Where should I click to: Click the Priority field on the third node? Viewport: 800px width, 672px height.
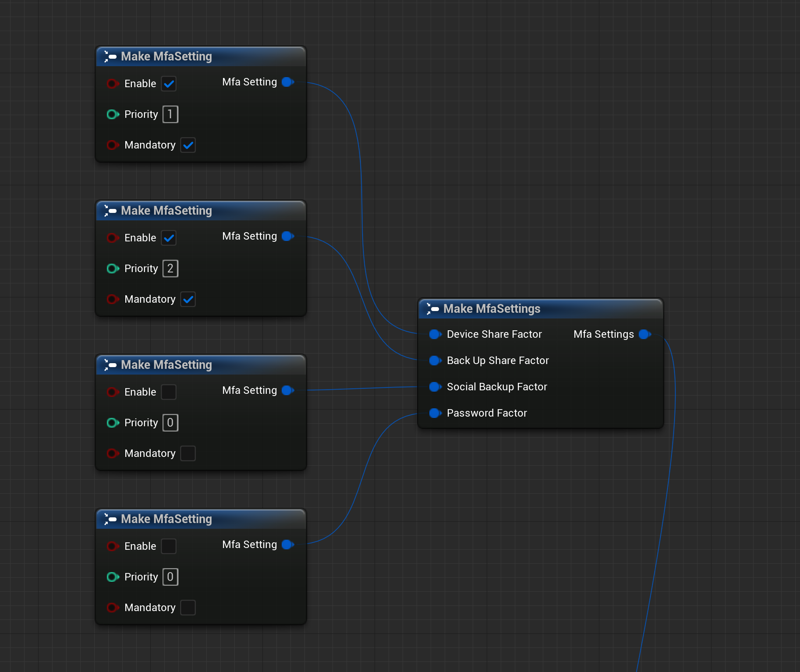[170, 423]
